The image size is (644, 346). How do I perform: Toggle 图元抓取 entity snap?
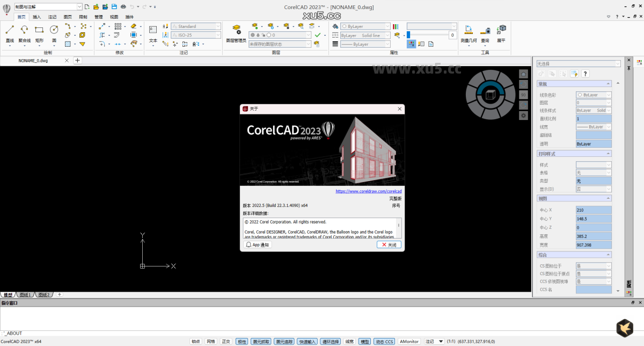click(262, 341)
